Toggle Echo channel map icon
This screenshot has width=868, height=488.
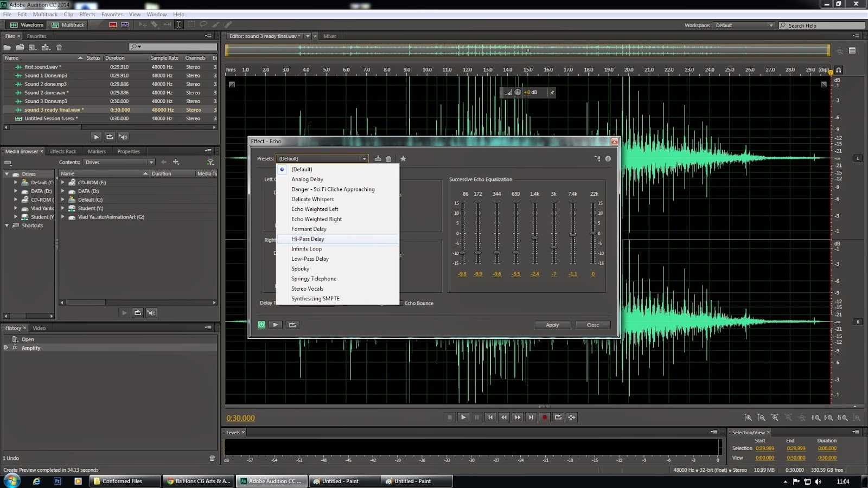pos(597,159)
